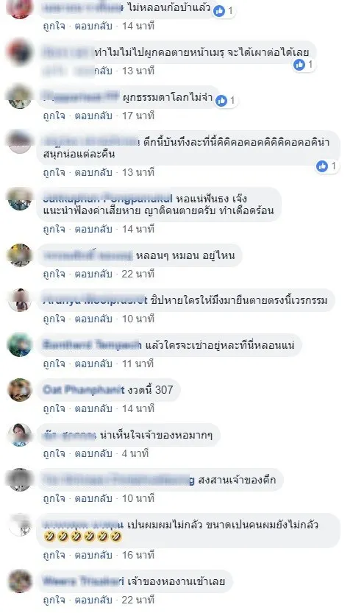Click ถูกใจ under แล้วใครจะเช่าอยู่หละ comment
364x613 pixels.
click(54, 364)
